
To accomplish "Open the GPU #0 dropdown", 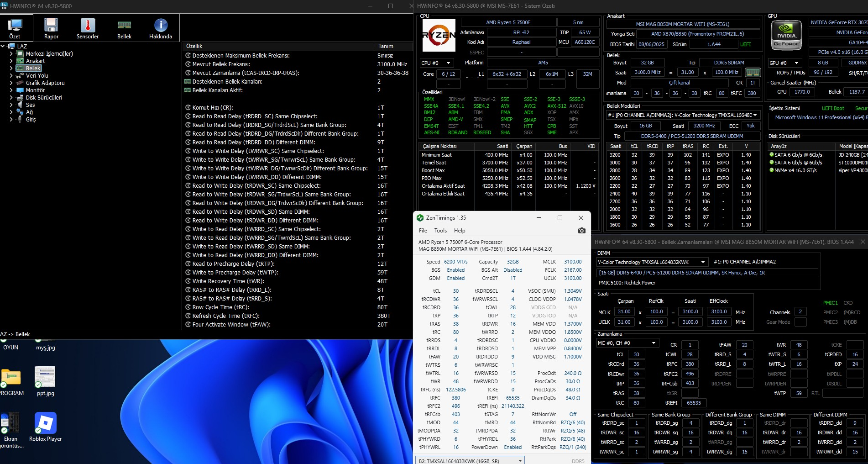I will [785, 63].
